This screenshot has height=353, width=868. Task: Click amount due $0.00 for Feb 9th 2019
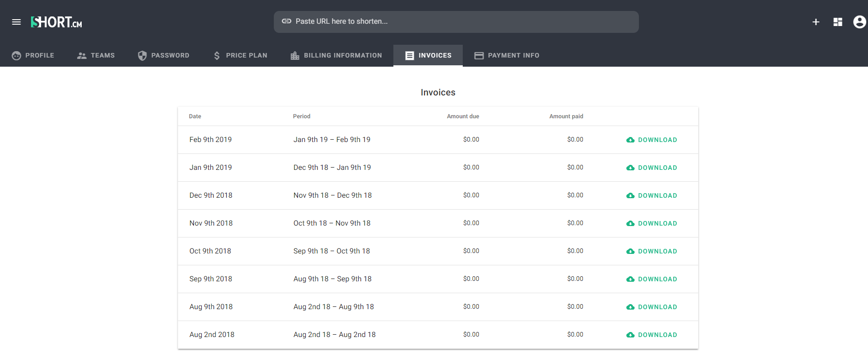[x=471, y=140]
